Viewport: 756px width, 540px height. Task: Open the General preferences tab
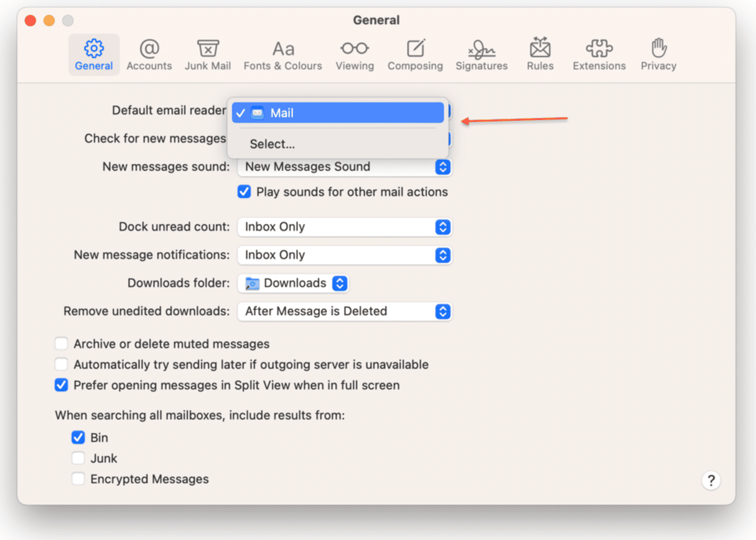tap(94, 55)
